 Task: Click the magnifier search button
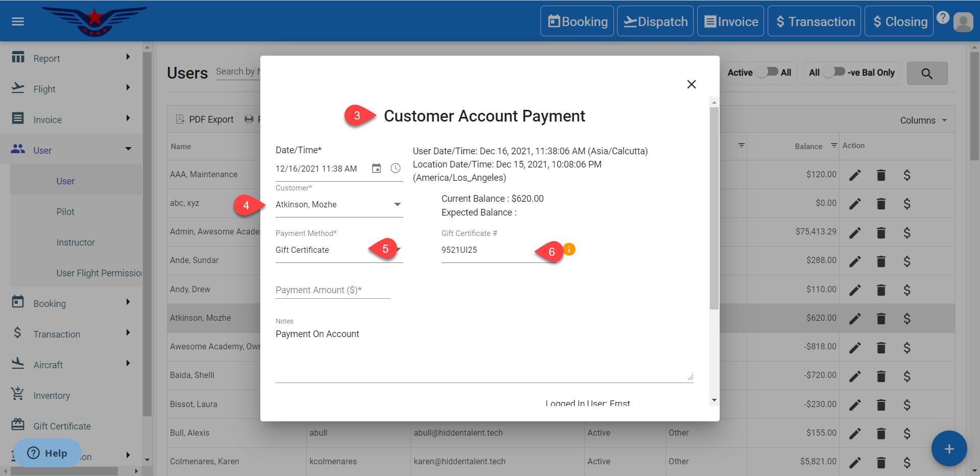(927, 74)
